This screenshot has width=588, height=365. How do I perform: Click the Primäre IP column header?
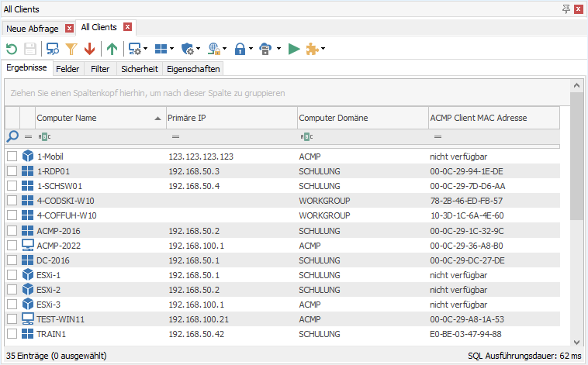click(230, 118)
